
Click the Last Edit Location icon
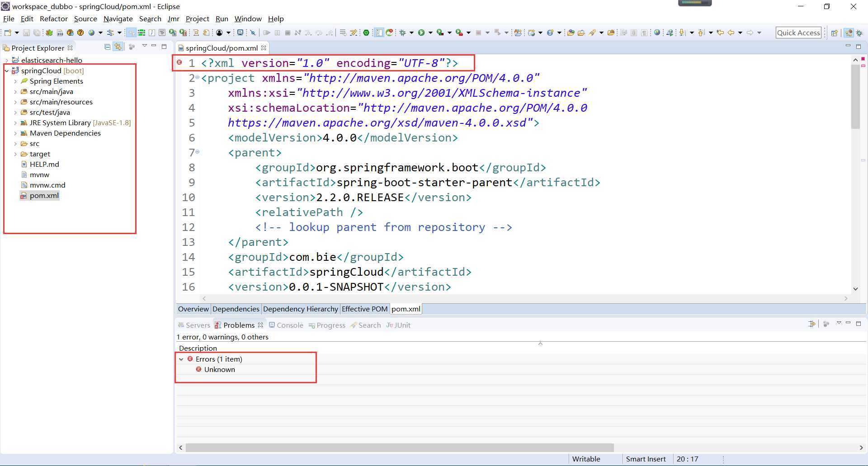(x=720, y=33)
